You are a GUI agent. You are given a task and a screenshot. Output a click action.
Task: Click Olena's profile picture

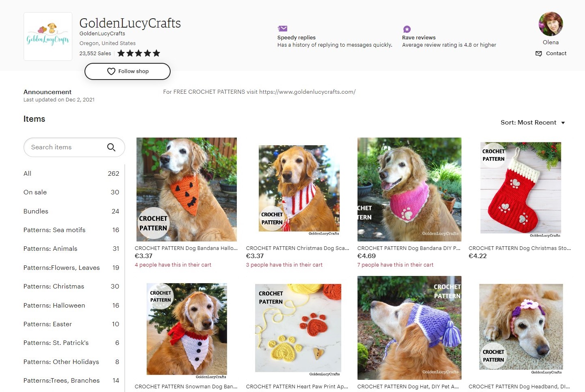pyautogui.click(x=551, y=24)
